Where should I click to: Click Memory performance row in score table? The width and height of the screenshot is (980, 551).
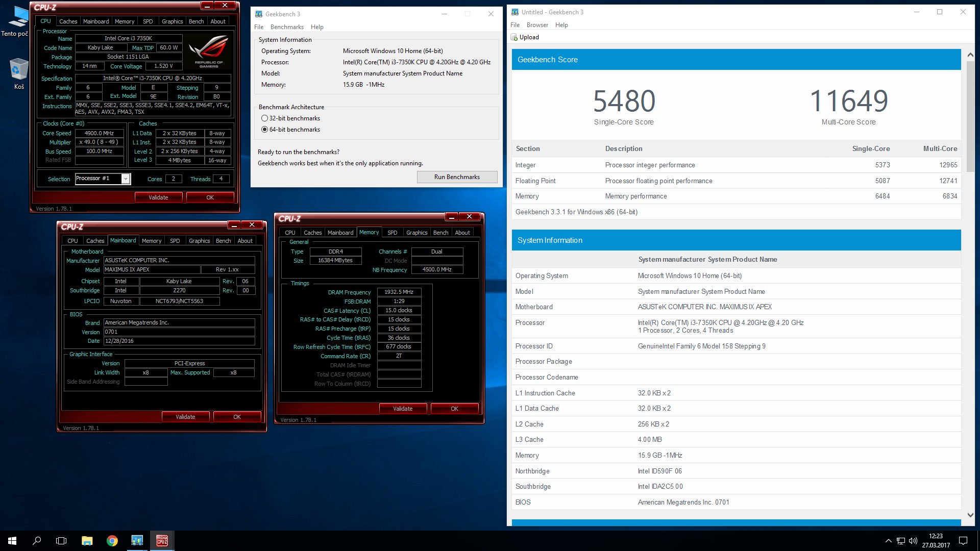tap(736, 196)
